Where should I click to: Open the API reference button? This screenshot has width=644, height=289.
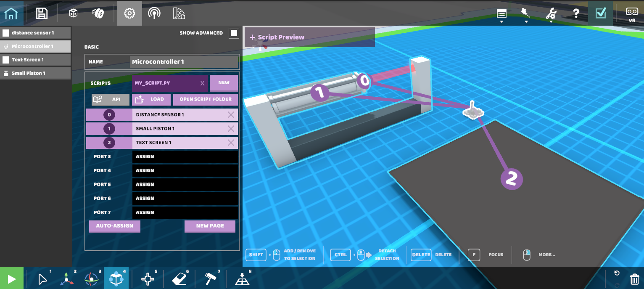[110, 100]
